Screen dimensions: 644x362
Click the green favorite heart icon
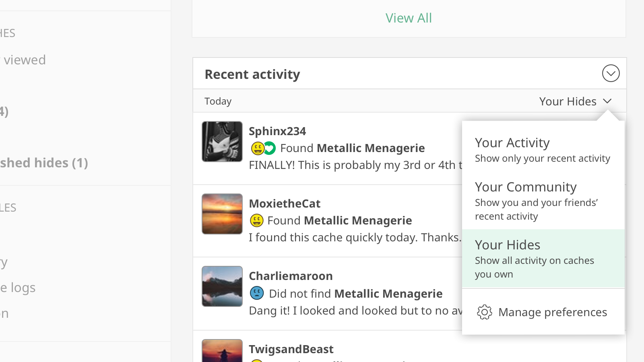(x=270, y=148)
